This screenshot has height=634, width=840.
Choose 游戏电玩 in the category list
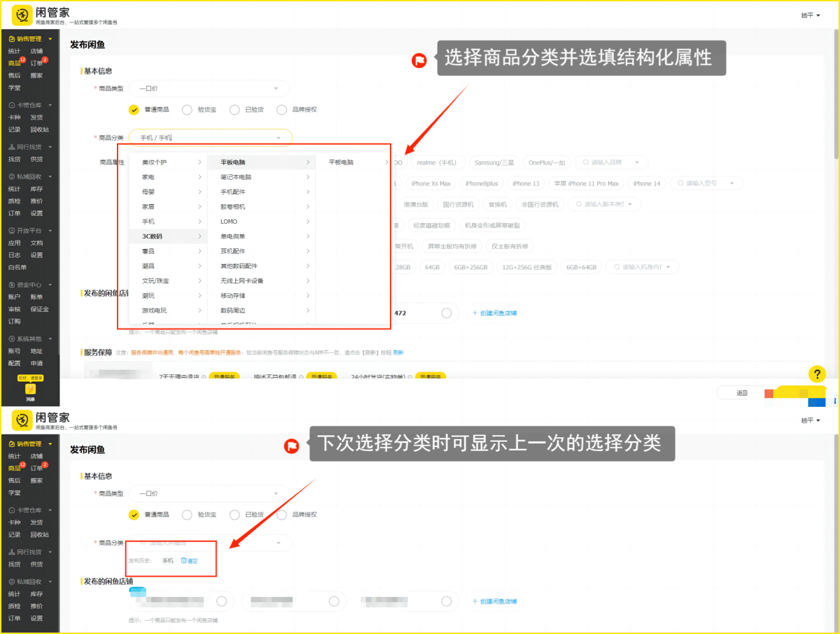(x=155, y=310)
